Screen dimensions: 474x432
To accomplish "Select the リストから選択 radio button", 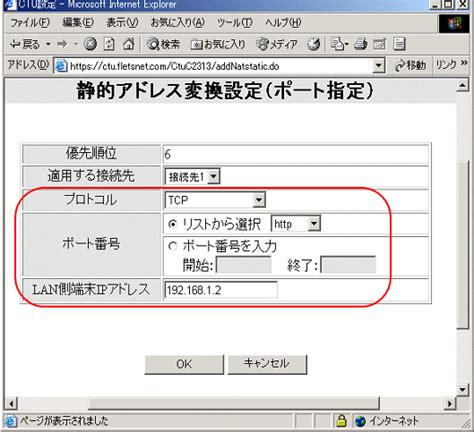I will 172,224.
